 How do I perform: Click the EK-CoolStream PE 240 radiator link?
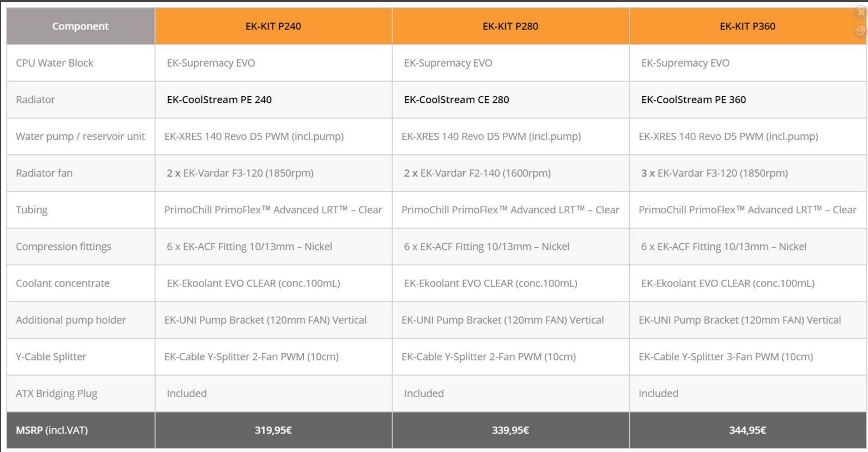click(x=219, y=100)
